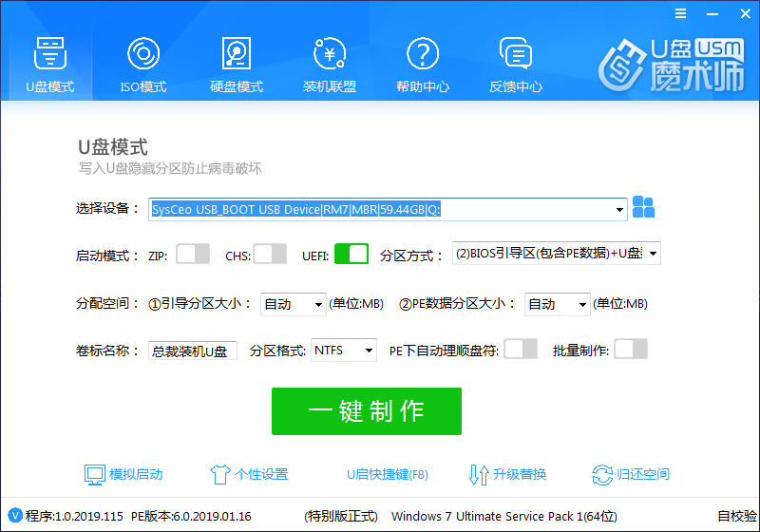
Task: Open the 装机联盟 icon
Action: tap(329, 52)
